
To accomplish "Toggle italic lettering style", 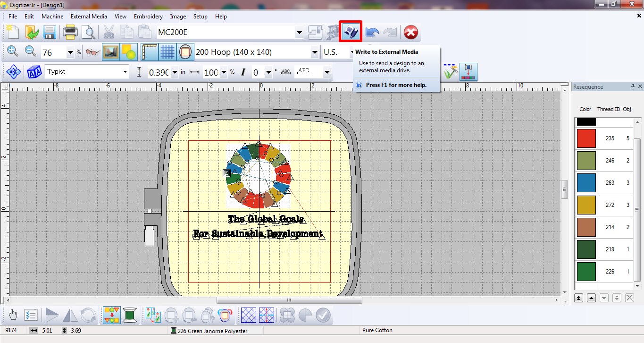I will point(243,72).
